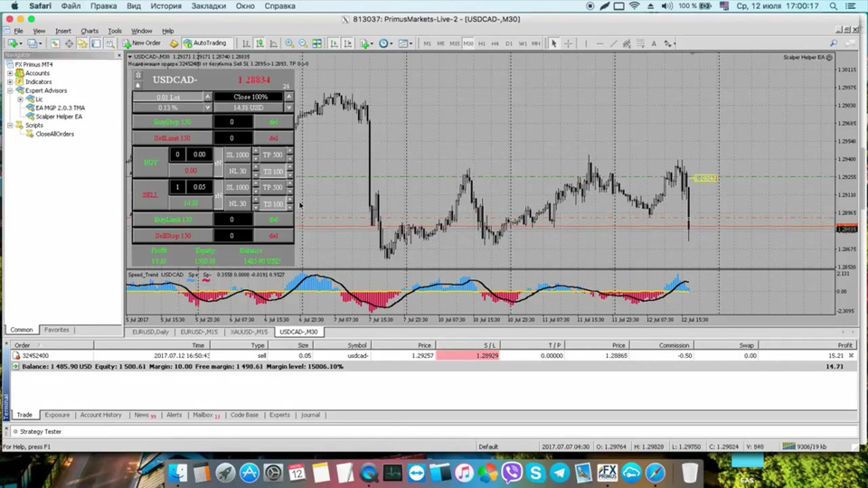Open the New Chart toolbar icon
This screenshot has height=488, width=868.
[14, 43]
